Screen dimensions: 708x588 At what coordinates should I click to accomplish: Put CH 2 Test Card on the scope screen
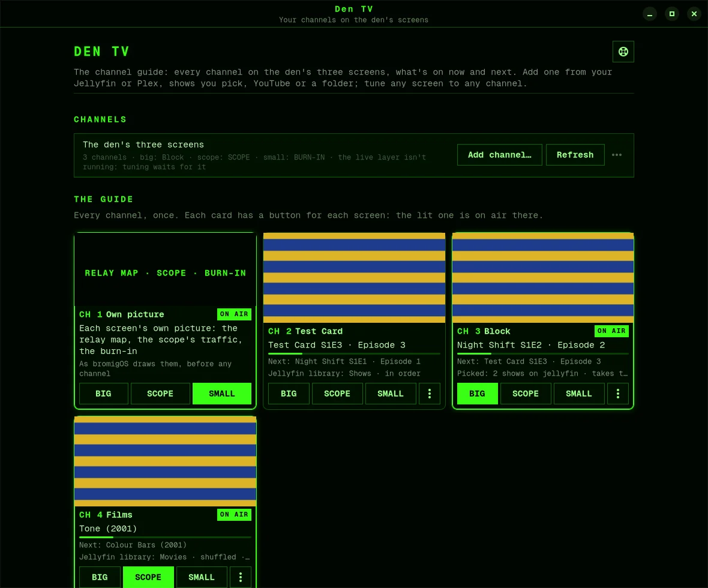(x=337, y=394)
